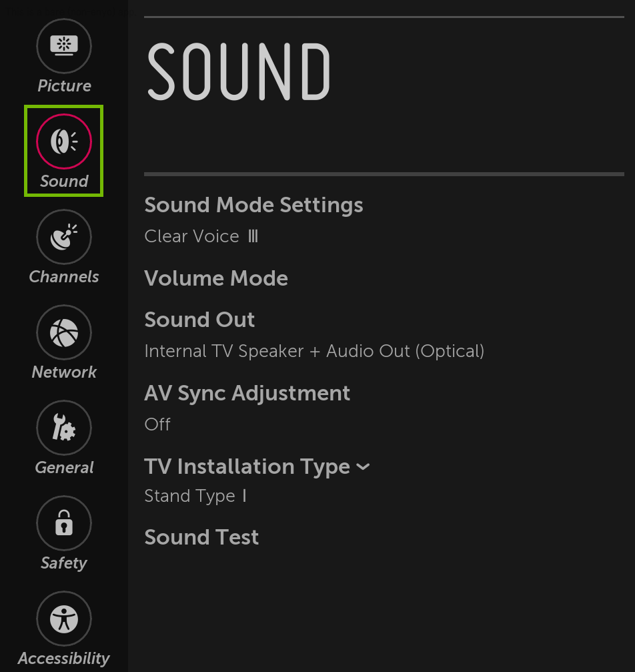Select the Picture icon in the sidebar
Screen dimensions: 635x672
click(64, 46)
